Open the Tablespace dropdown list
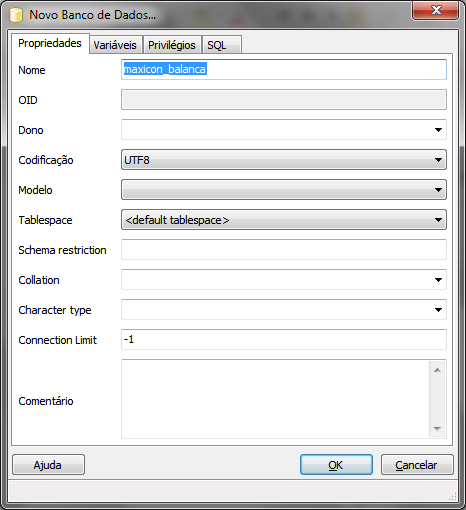Viewport: 466px width, 510px height. pyautogui.click(x=284, y=220)
